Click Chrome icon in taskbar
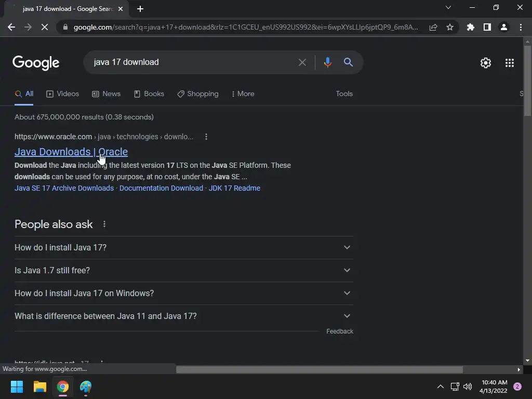Screen dimensions: 532x399 (63, 387)
